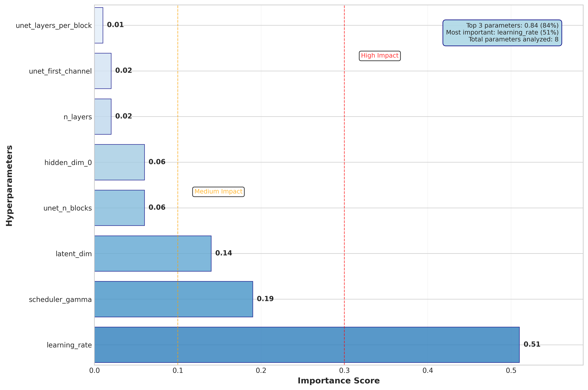
Task: Click the unet_layers_per_block bar
Action: pos(99,25)
